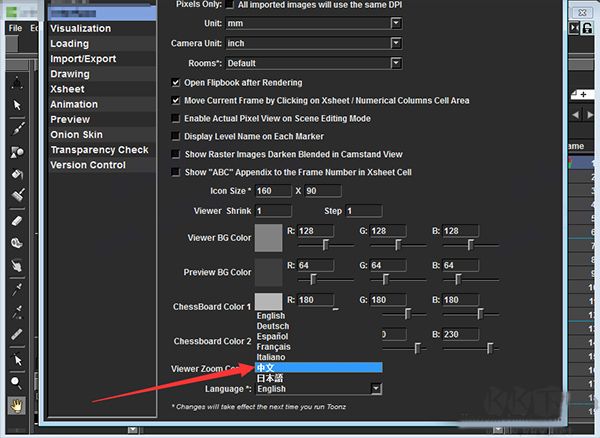Open the Onion Skin preferences category

[x=77, y=135]
